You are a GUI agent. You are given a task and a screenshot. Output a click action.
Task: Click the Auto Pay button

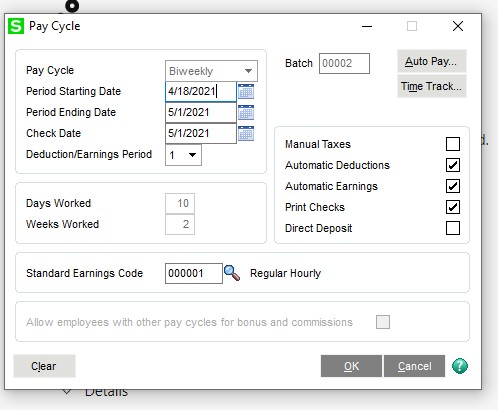(x=432, y=61)
